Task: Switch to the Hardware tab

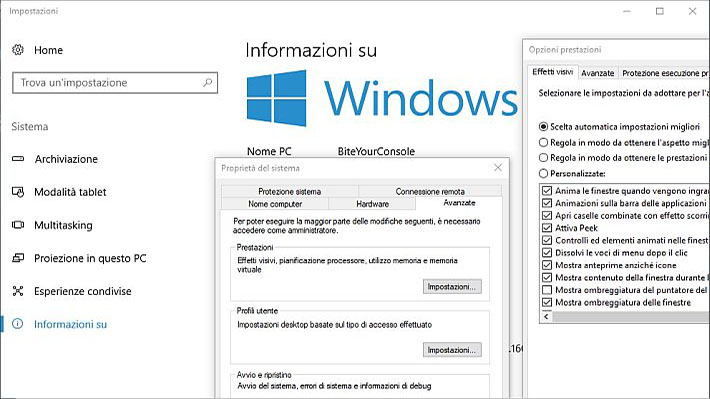Action: pyautogui.click(x=372, y=204)
